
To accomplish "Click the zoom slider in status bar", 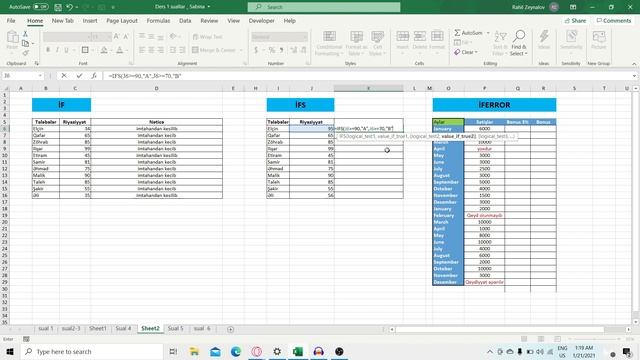I will [x=594, y=339].
